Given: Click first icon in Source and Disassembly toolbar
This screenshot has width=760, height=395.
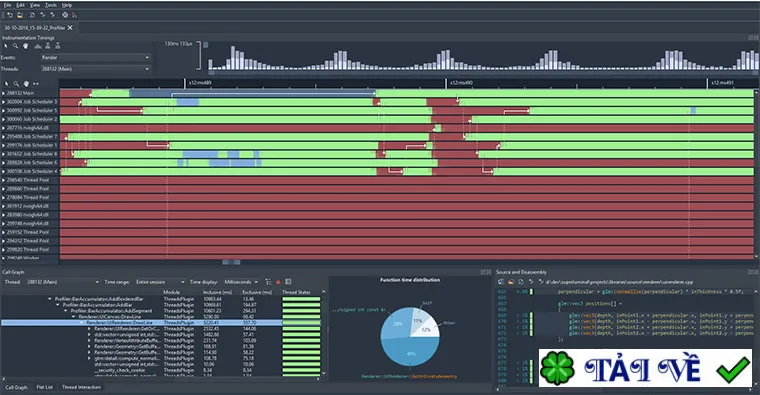Looking at the screenshot, I should point(501,282).
